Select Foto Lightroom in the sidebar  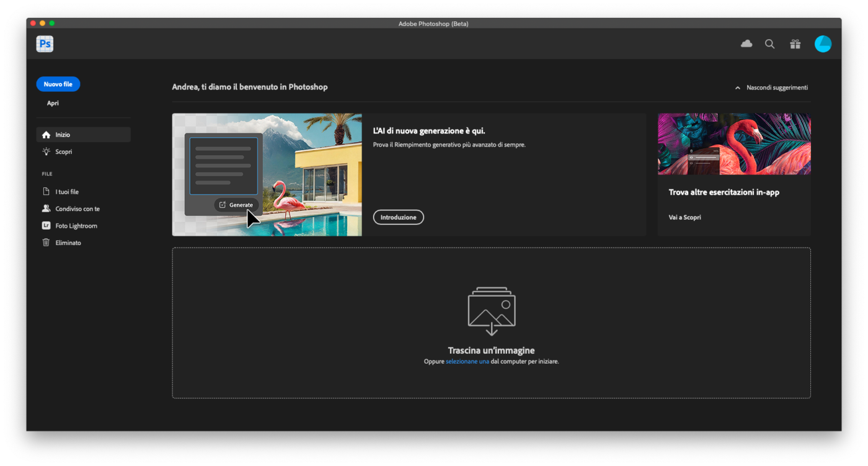pyautogui.click(x=76, y=226)
